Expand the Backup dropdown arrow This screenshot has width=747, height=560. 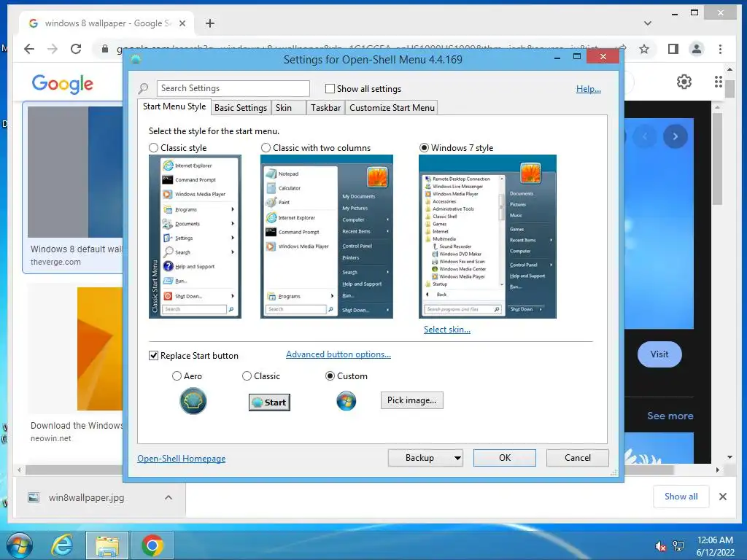point(457,458)
